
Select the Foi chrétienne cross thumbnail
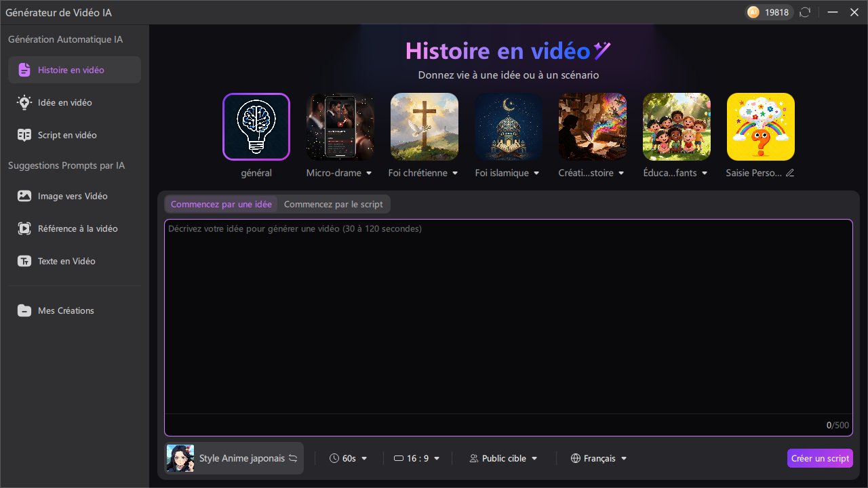pyautogui.click(x=425, y=127)
